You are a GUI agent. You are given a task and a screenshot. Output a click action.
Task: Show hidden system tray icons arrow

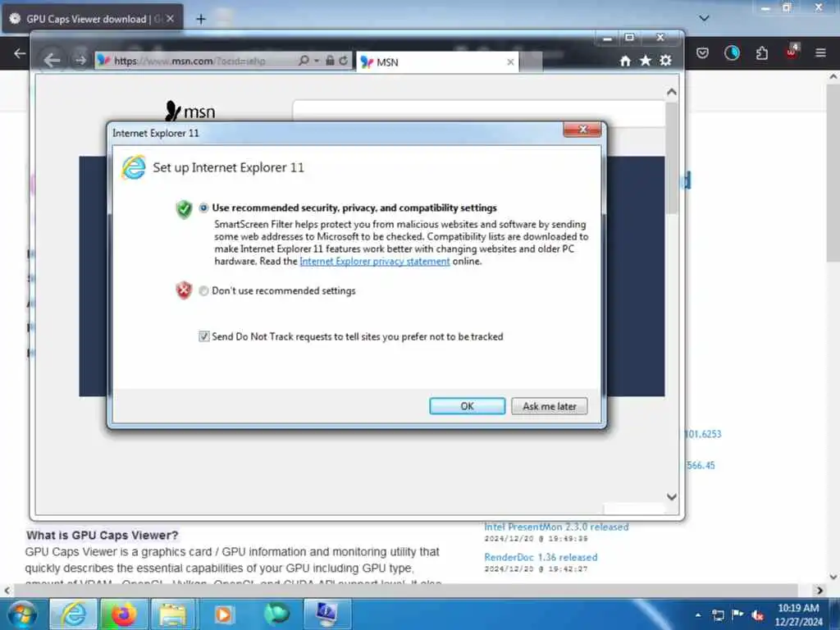click(698, 615)
